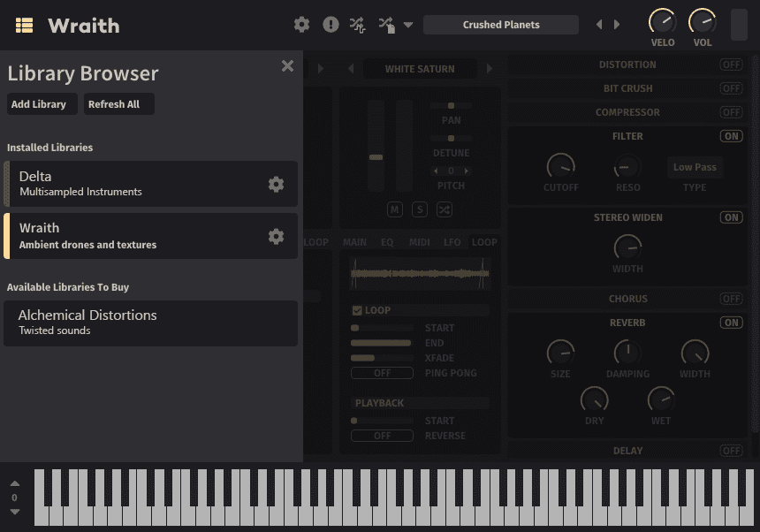Viewport: 760px width, 532px height.
Task: Toggle REVERB effect off
Action: pyautogui.click(x=731, y=323)
